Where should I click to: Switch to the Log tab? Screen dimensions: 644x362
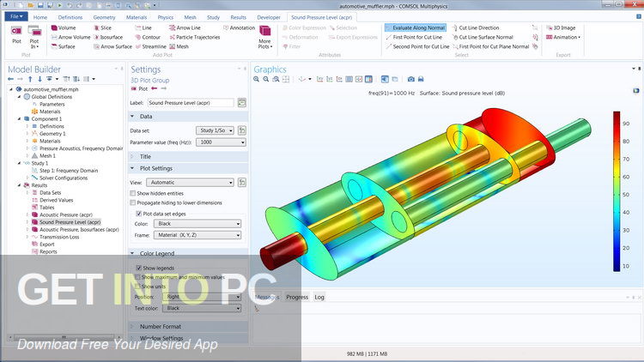pyautogui.click(x=319, y=297)
